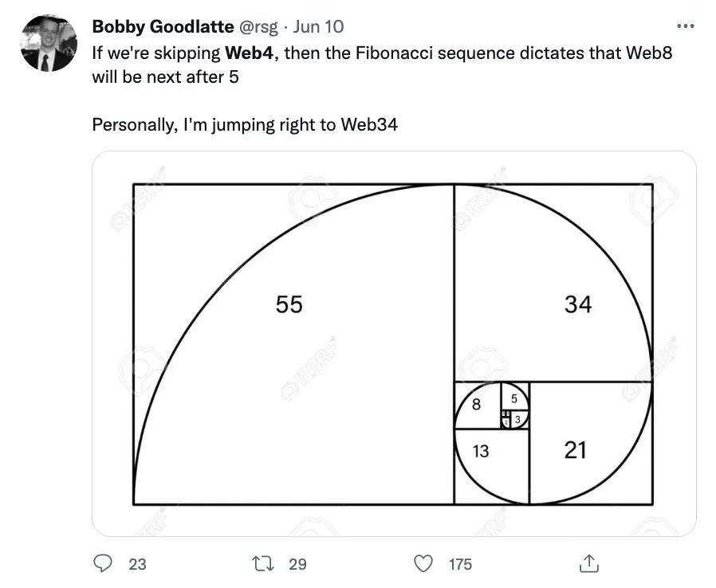Click the reply count 23
The width and height of the screenshot is (716, 588).
pos(137,564)
